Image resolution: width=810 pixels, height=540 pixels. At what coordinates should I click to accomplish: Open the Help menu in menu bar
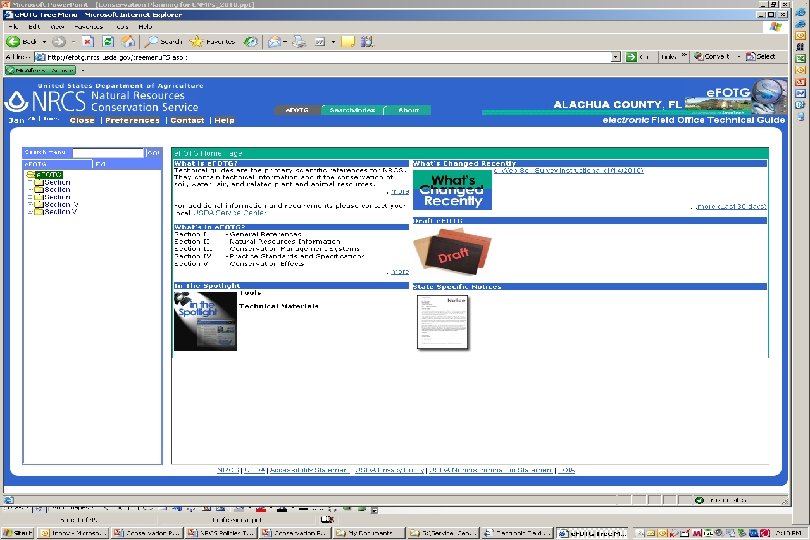[145, 27]
